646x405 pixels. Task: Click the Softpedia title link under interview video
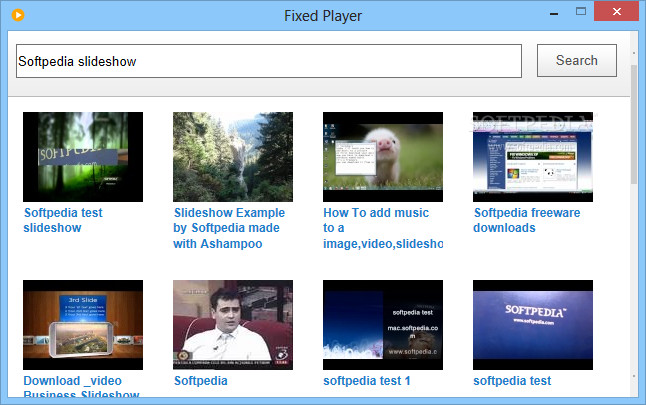point(201,381)
